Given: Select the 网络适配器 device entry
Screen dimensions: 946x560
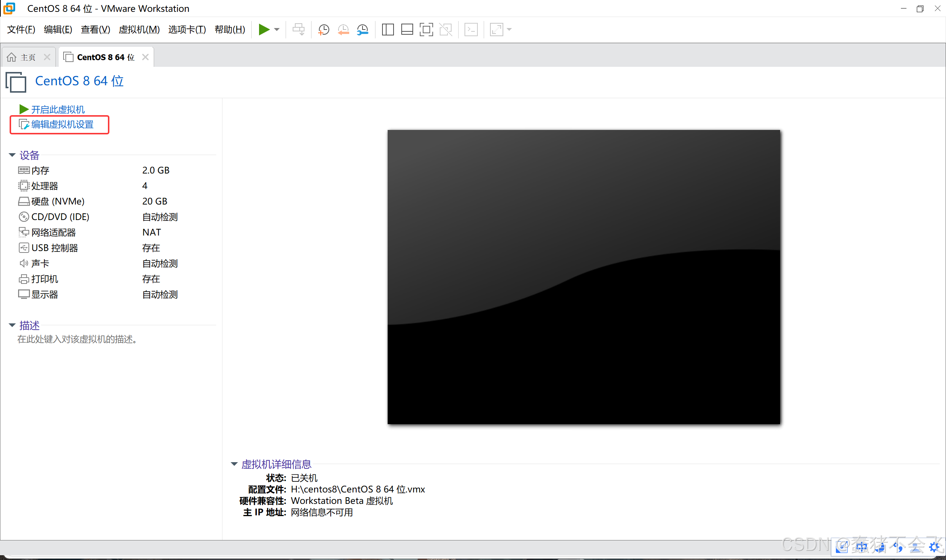Looking at the screenshot, I should click(53, 233).
